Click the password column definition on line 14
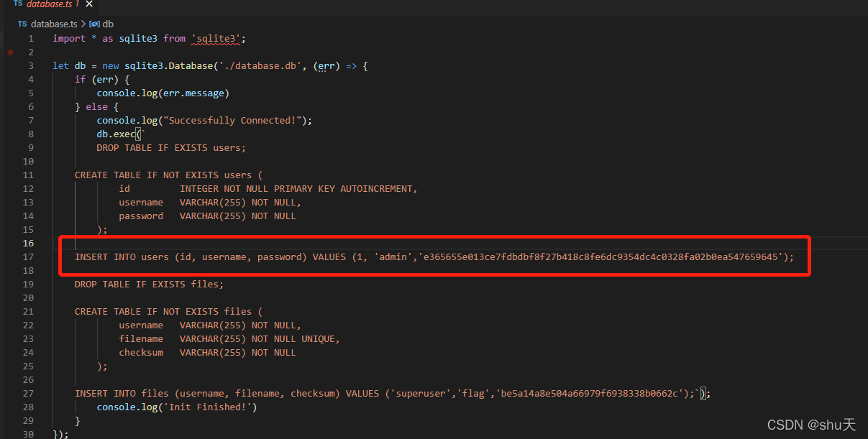 pos(207,216)
